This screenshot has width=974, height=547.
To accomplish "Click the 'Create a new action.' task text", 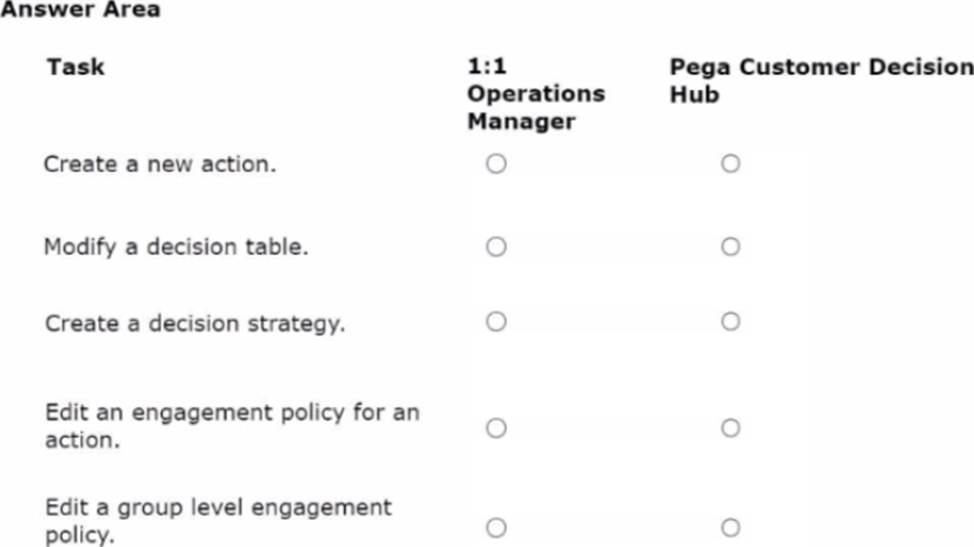I will point(159,164).
